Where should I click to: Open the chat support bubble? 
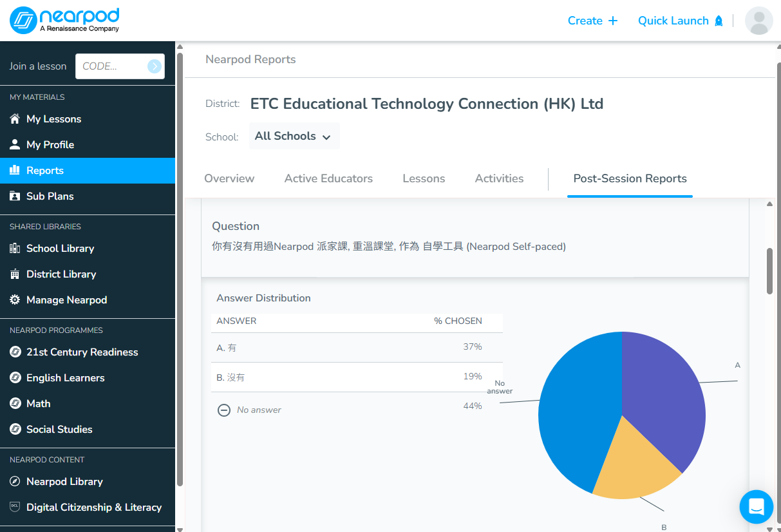(756, 507)
